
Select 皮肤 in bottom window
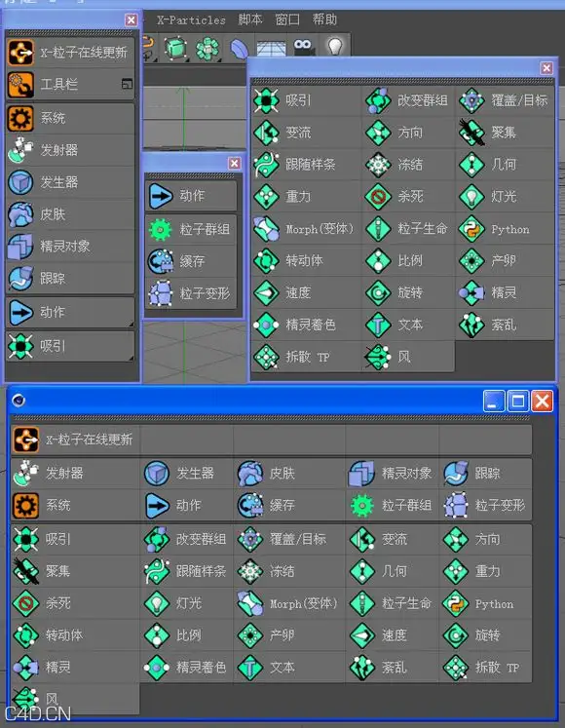289,474
